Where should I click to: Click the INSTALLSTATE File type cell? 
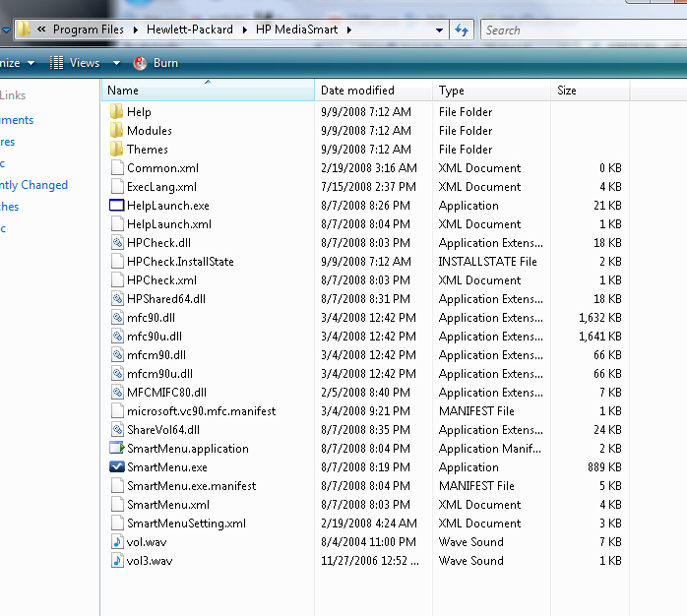pos(487,262)
